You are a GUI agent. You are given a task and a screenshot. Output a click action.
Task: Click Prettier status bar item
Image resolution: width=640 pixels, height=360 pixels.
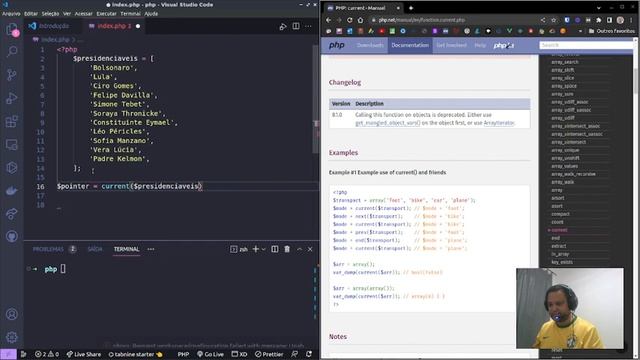(269, 354)
